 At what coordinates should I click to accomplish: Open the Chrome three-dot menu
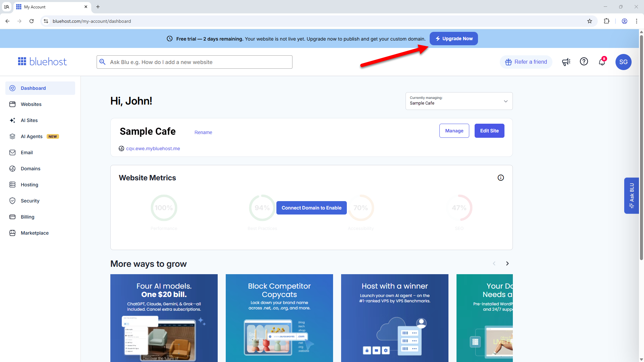pos(637,21)
